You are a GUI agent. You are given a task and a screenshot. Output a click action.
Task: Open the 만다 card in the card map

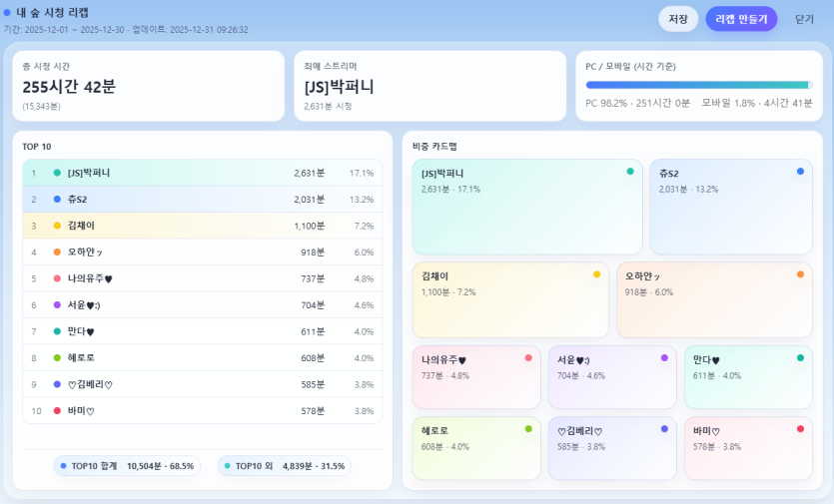pos(747,377)
